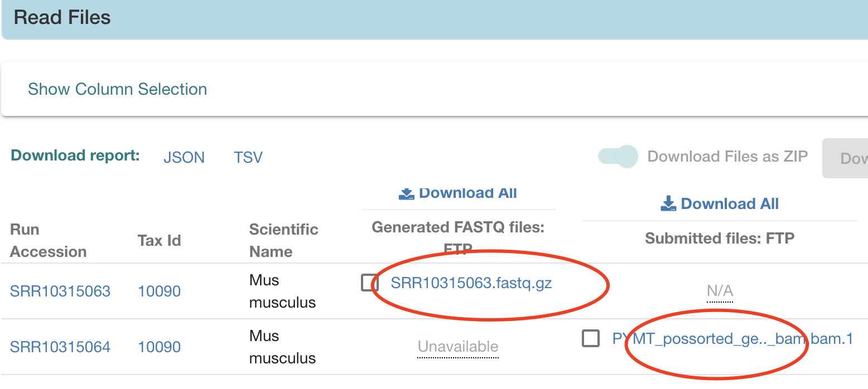
Task: Click Download All icon above Generated FASTQ files
Action: [406, 193]
